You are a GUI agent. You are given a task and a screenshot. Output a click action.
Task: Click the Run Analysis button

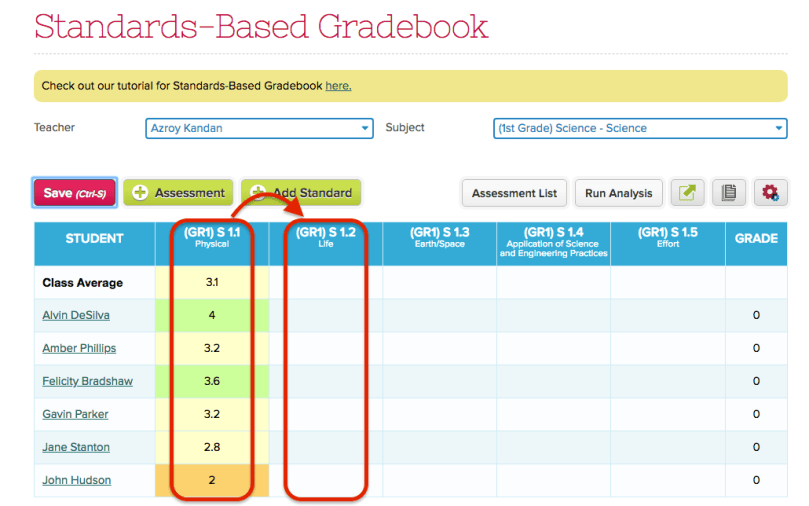tap(619, 193)
